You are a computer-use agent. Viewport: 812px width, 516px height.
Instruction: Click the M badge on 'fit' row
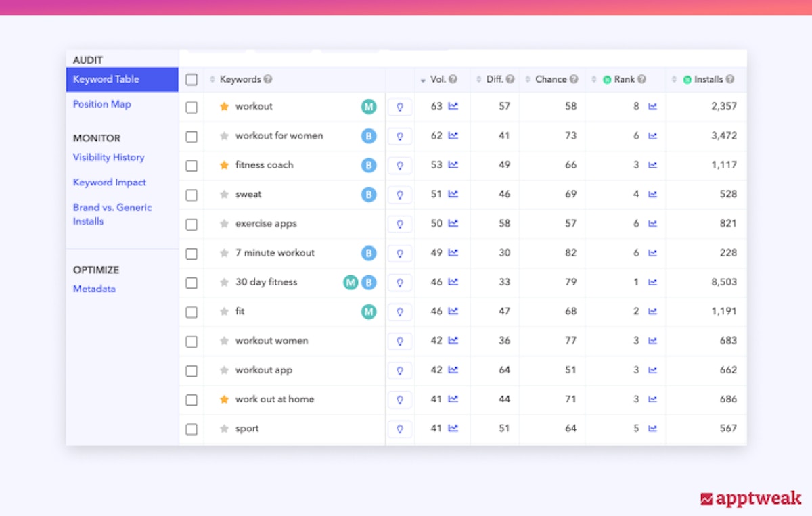[x=368, y=312]
